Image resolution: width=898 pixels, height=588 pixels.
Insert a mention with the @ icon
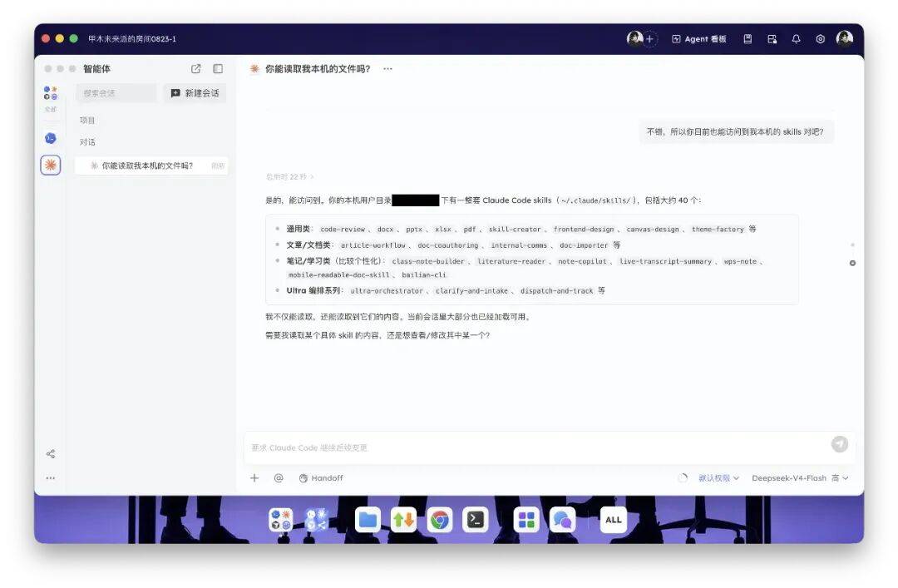[x=279, y=478]
